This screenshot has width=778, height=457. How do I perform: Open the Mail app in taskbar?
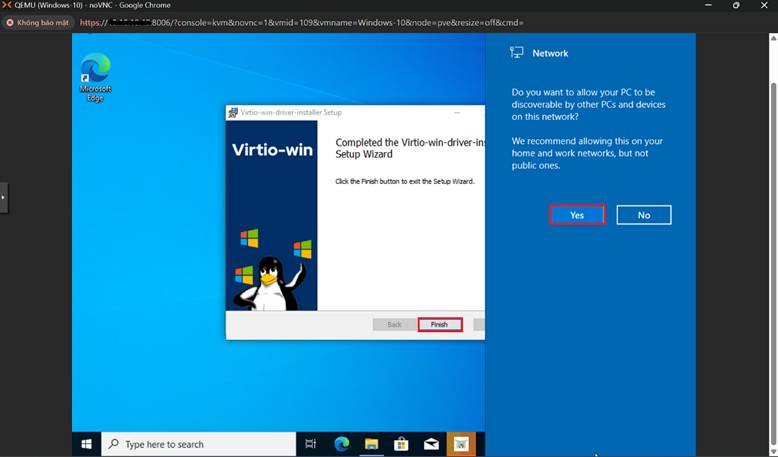(431, 444)
